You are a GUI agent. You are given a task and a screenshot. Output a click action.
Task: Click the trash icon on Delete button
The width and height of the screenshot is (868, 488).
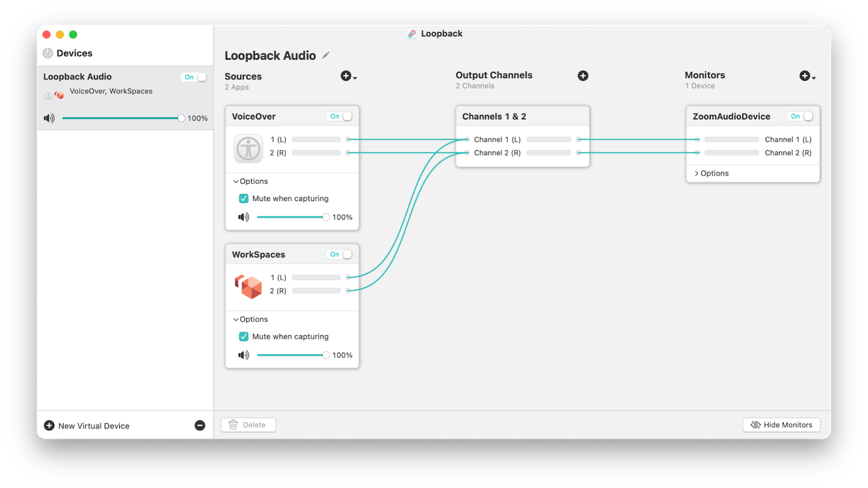[233, 425]
